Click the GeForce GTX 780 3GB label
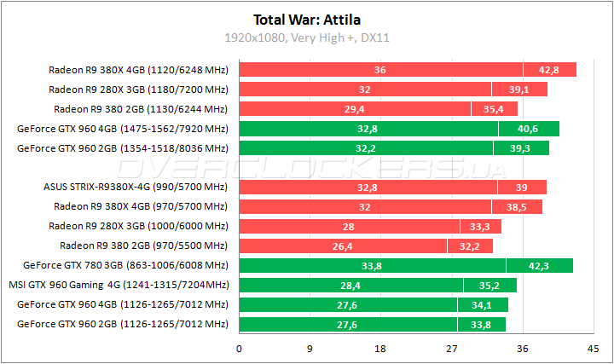614x364 pixels. pos(126,265)
